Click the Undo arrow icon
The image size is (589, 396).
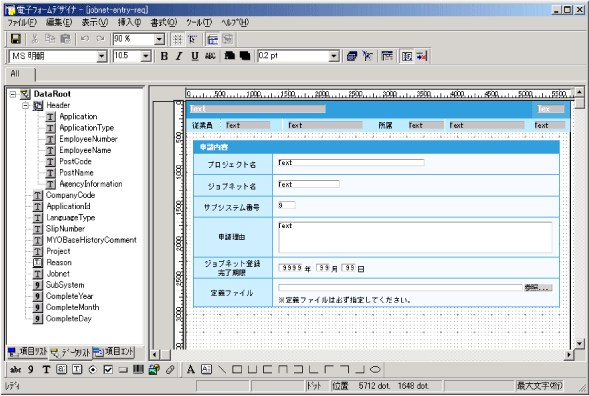pyautogui.click(x=85, y=39)
